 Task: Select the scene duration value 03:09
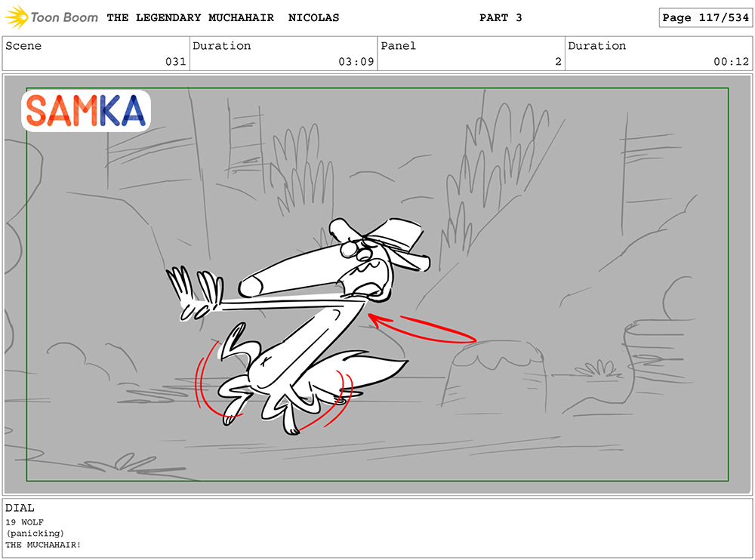(356, 62)
